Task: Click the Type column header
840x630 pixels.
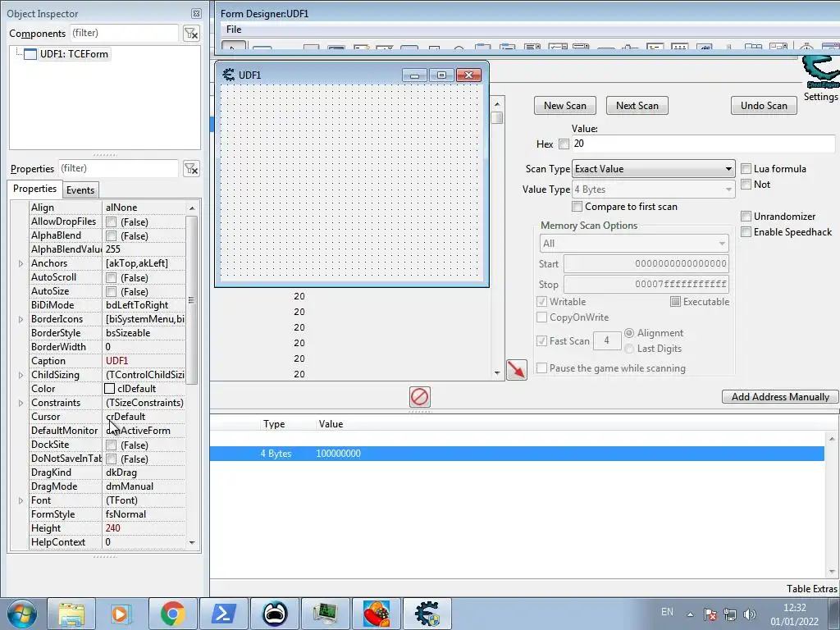Action: (274, 424)
